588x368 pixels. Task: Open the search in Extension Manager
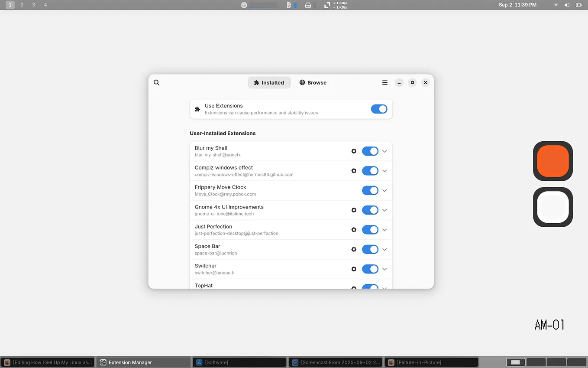point(156,82)
